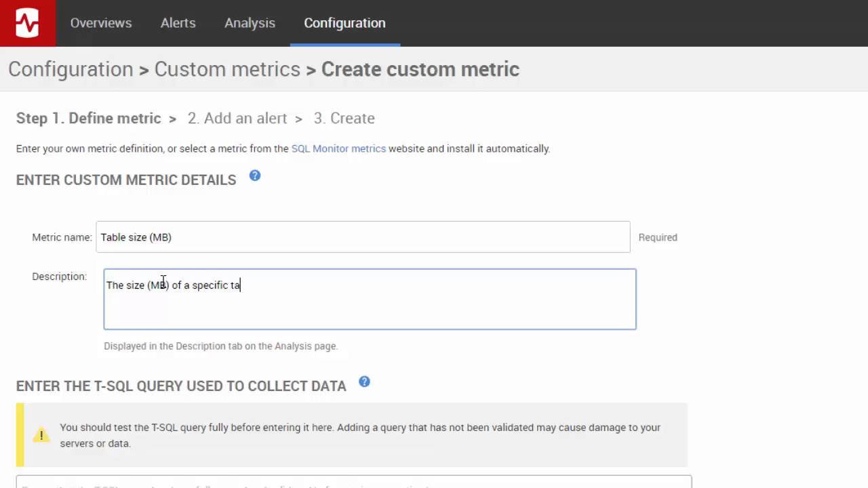Go to Custom metrics breadcrumb

[x=227, y=69]
